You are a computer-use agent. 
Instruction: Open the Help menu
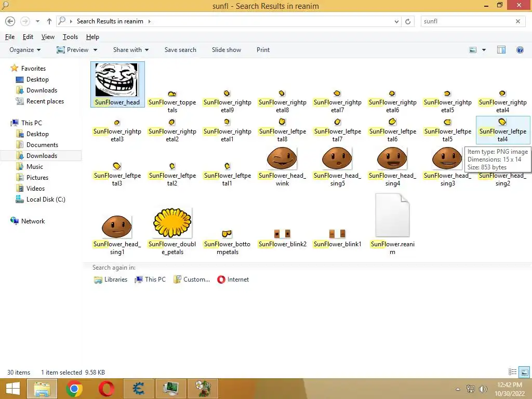coord(92,37)
